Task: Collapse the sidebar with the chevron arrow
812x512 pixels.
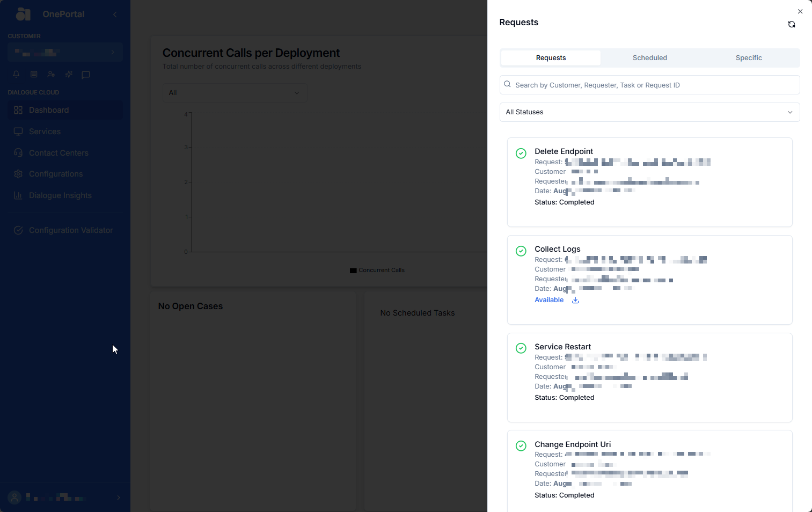Action: point(115,14)
